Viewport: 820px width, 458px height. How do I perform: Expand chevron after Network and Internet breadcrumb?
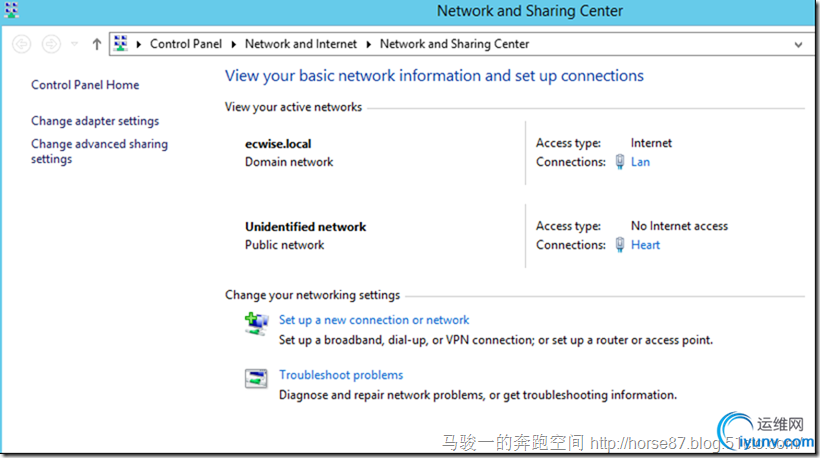coord(369,44)
